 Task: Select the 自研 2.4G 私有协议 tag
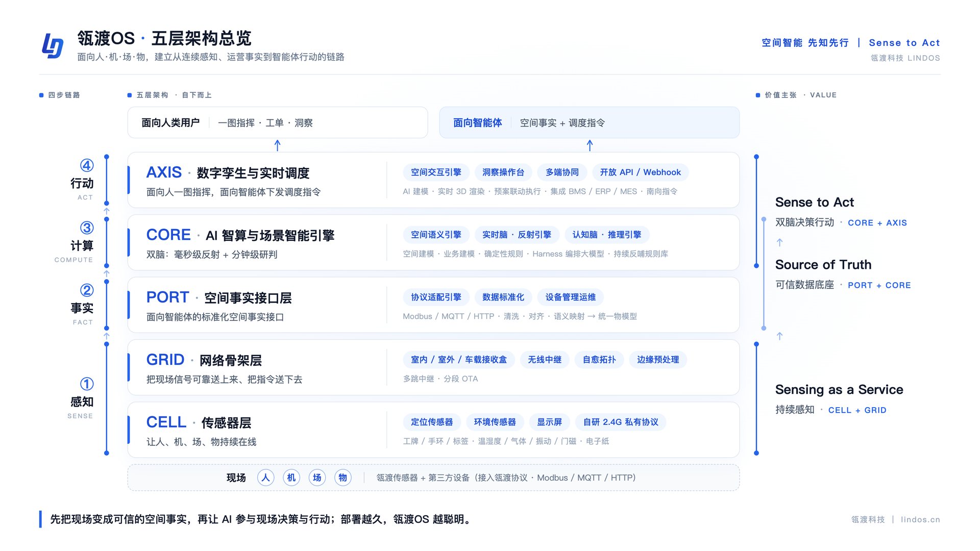point(621,422)
